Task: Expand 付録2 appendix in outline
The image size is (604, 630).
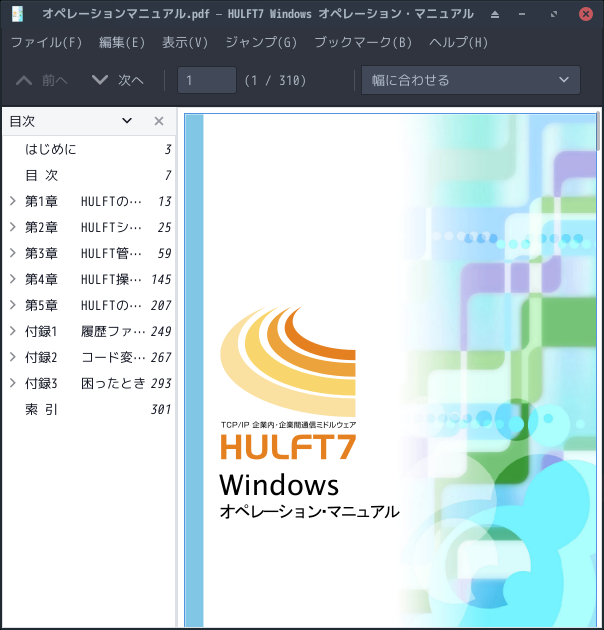Action: click(13, 357)
